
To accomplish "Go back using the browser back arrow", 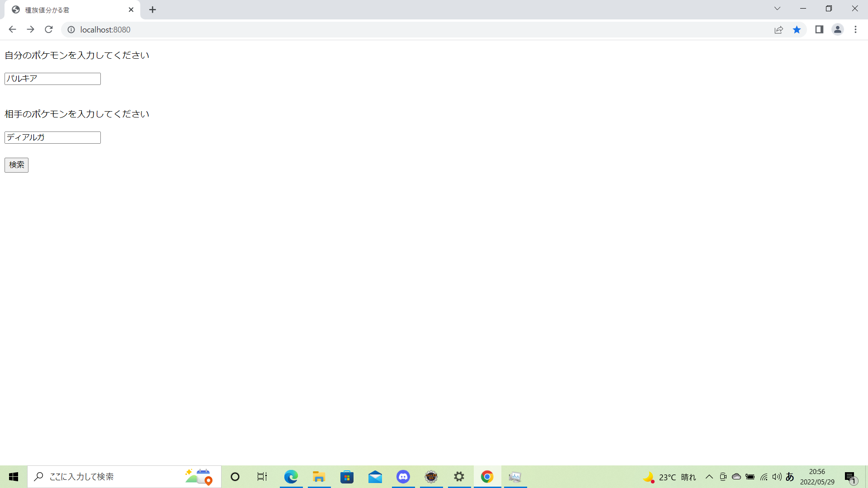I will 12,29.
